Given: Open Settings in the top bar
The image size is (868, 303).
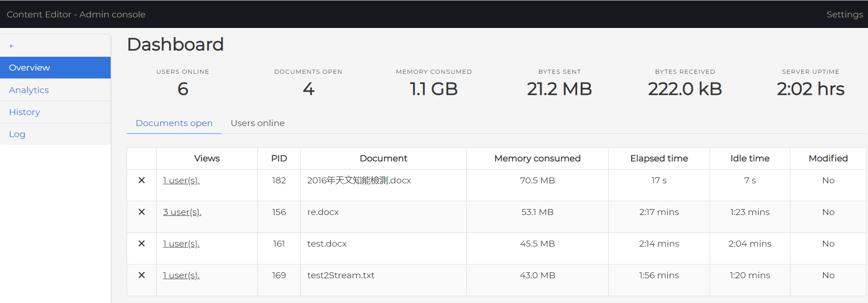Looking at the screenshot, I should (x=844, y=14).
